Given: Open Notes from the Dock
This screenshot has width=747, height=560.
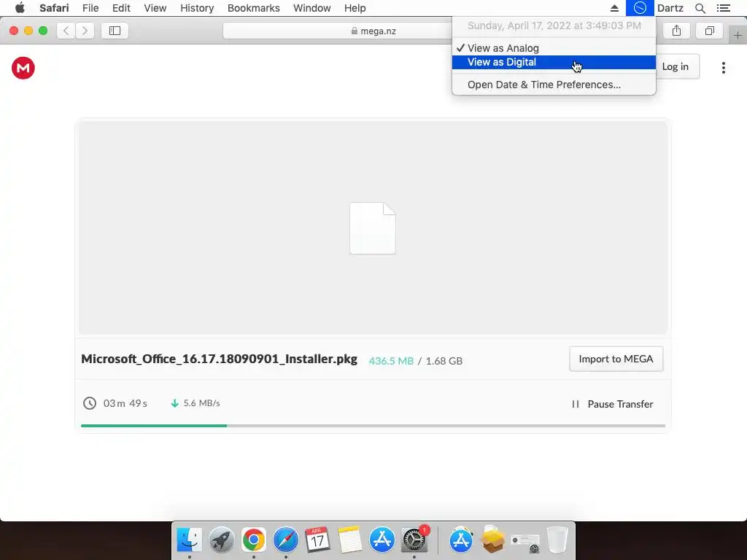Looking at the screenshot, I should click(350, 540).
